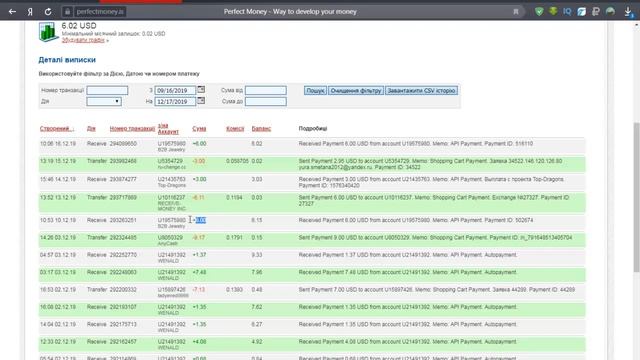Click the "Номер транзакції" filter input
This screenshot has height=360, width=640.
coord(107,90)
